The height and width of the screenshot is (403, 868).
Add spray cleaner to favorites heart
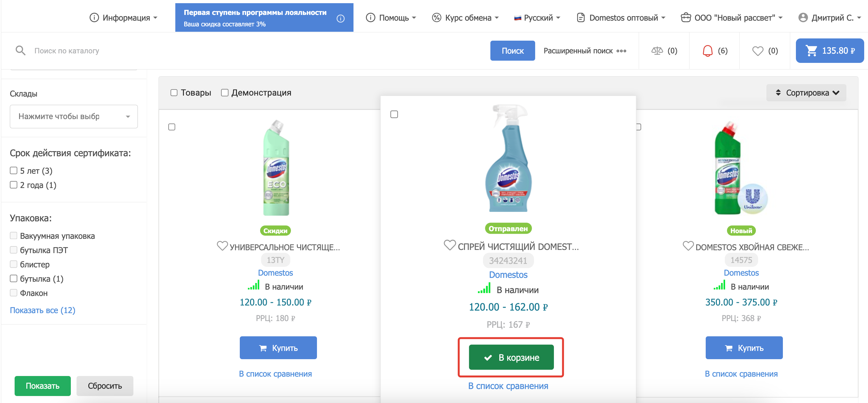[x=449, y=245]
